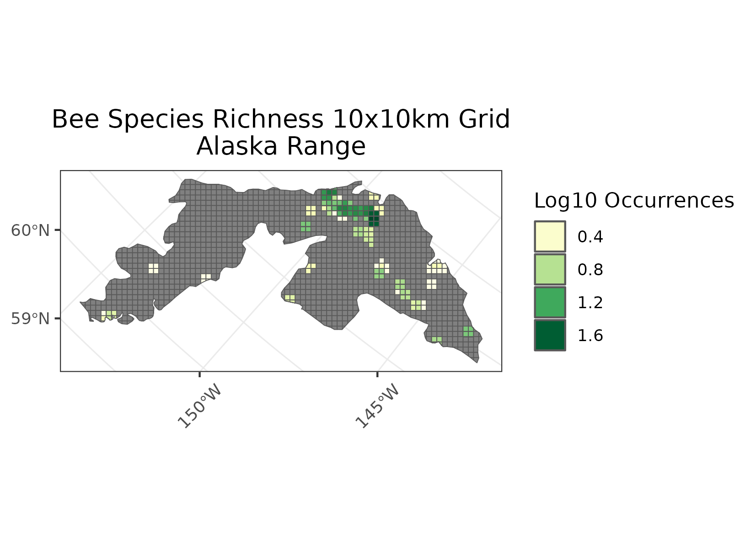Click the 0.8 legend value label
The height and width of the screenshot is (540, 756).
point(590,270)
